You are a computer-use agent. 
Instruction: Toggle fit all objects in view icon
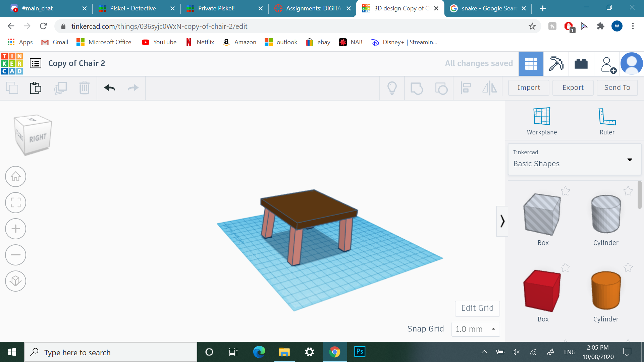coord(15,203)
